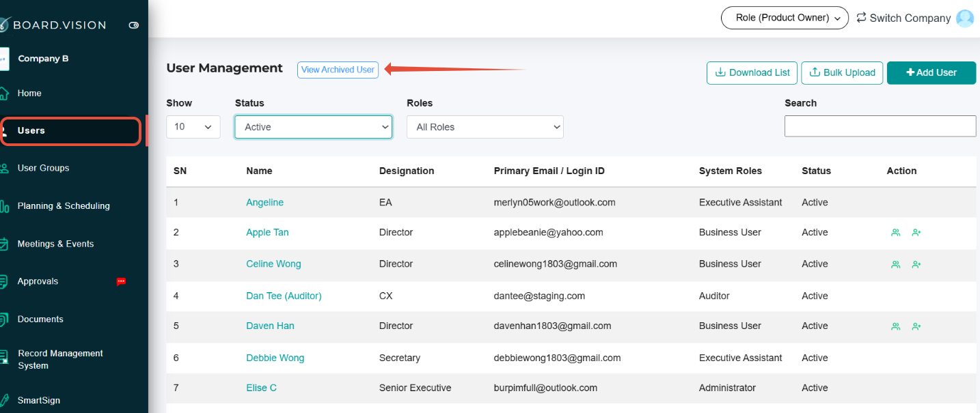Screen dimensions: 980x413
Task: Click the group icon in Celine Wong's row
Action: tap(895, 264)
